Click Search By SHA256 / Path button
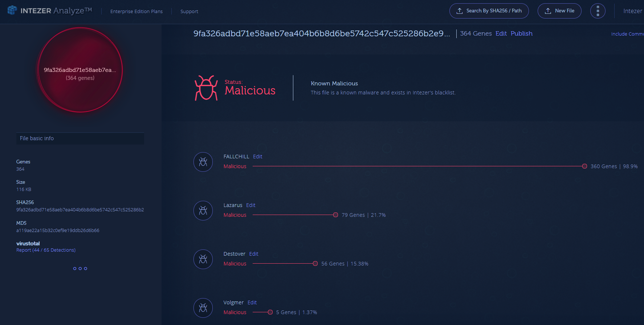The height and width of the screenshot is (325, 644). click(x=489, y=11)
